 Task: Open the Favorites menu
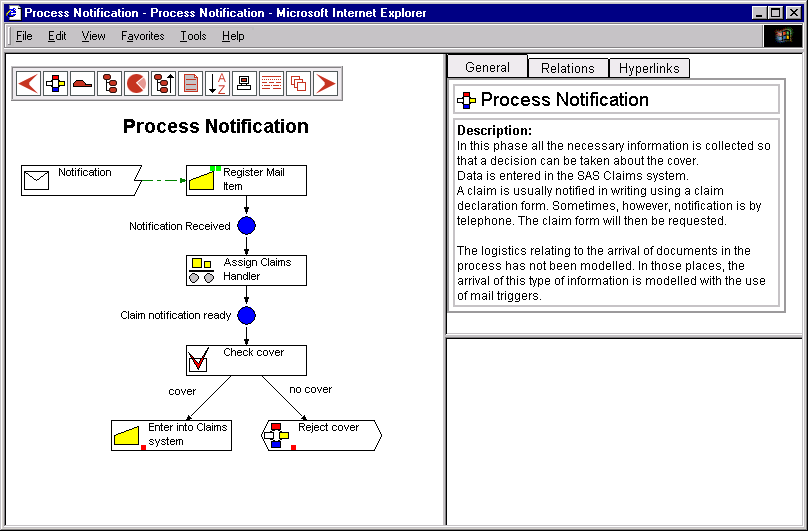[143, 36]
